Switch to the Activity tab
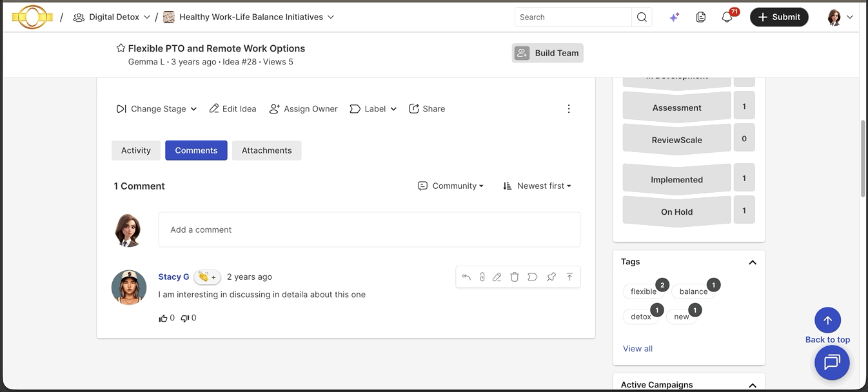Viewport: 868px width, 392px height. pyautogui.click(x=136, y=150)
